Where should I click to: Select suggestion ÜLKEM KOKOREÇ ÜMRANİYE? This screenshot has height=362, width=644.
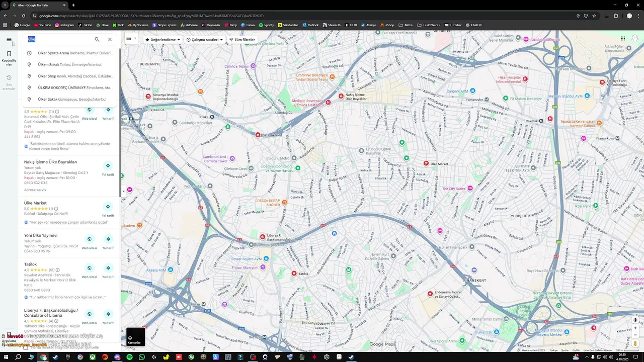[70, 87]
